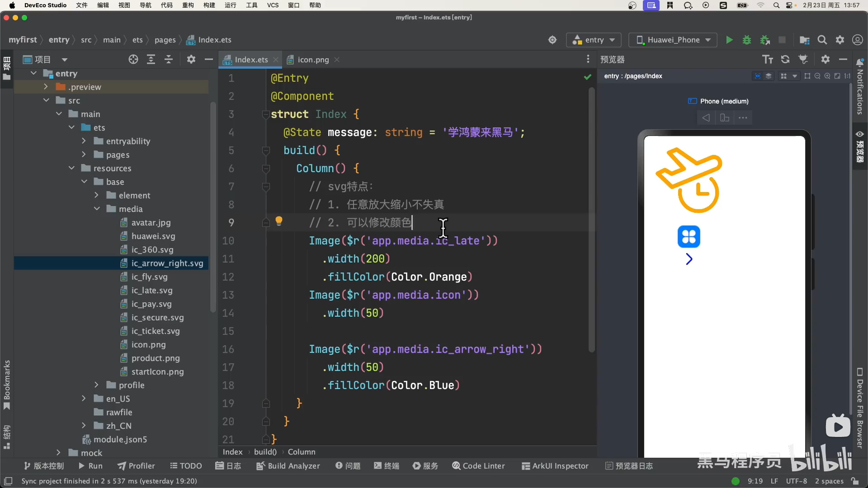Hide the project panel with minus icon

pos(209,59)
